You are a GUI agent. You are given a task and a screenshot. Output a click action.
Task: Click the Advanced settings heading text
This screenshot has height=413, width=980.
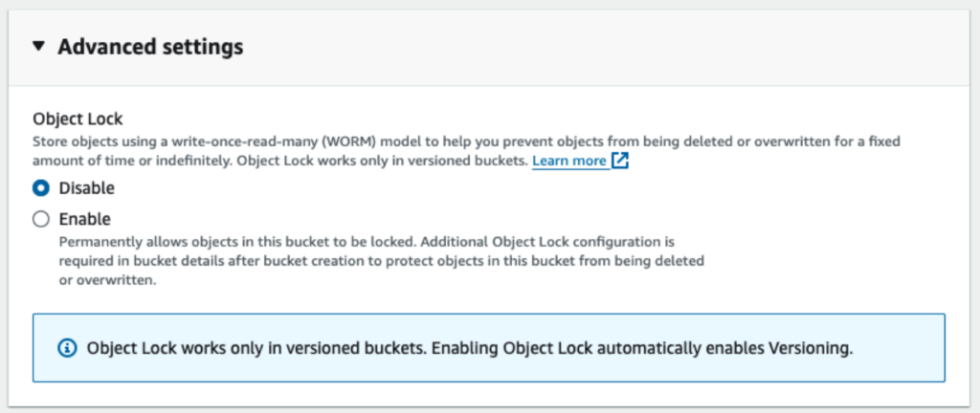pyautogui.click(x=150, y=46)
